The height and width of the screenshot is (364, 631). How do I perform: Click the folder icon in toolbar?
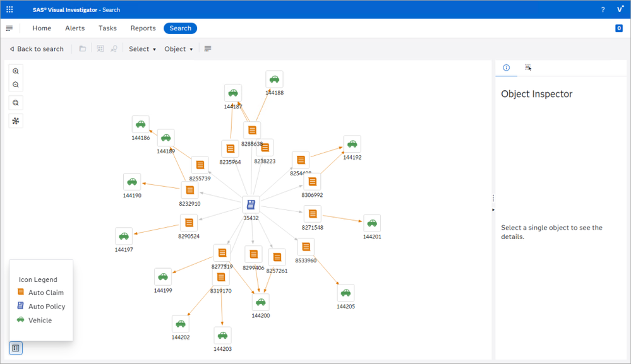(83, 49)
